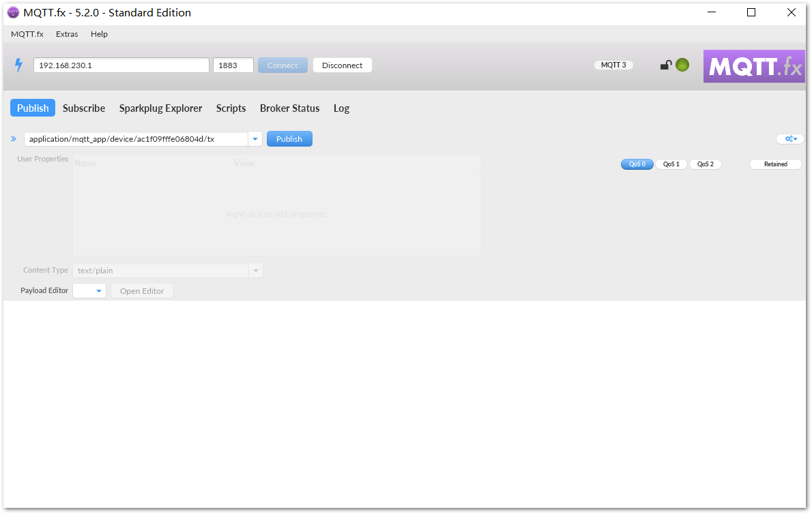The width and height of the screenshot is (812, 514).
Task: Click the MQTT.fx purple logo
Action: click(x=754, y=66)
